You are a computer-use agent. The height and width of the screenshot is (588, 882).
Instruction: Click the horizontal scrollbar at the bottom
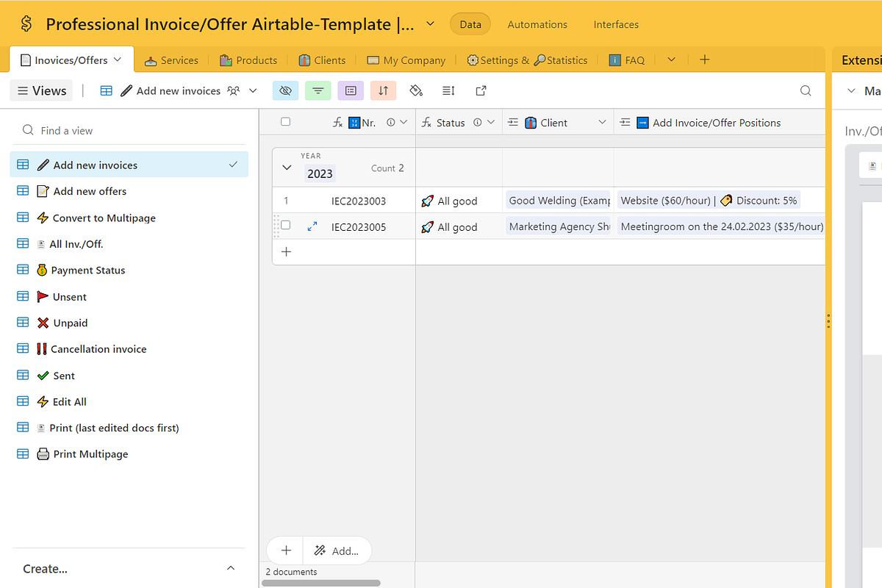tap(321, 583)
